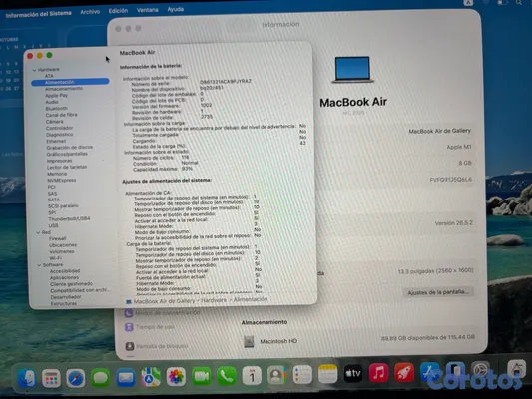Select Canal de fibra in sidebar

62,115
